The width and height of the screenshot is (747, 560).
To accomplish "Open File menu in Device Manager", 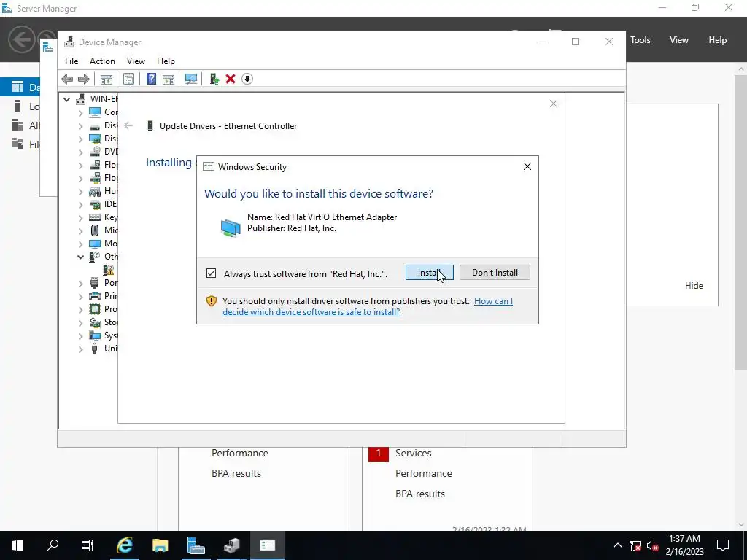I will point(71,61).
